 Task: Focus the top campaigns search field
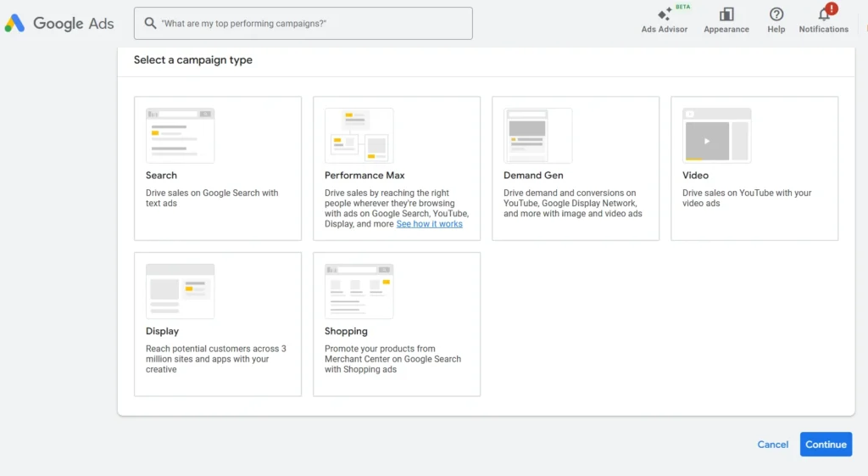pos(303,23)
